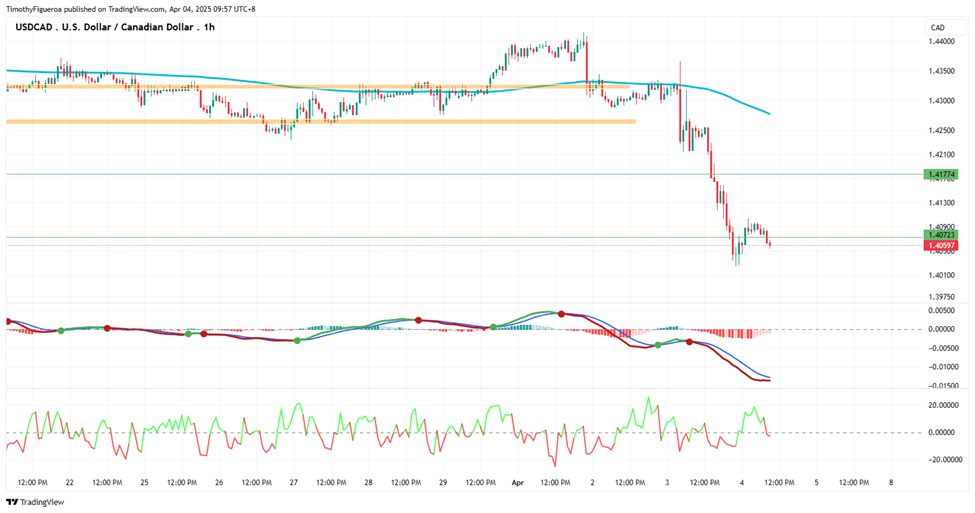This screenshot has width=975, height=513.
Task: Click the TimothyFigueroa published on TradingView.com header
Action: tap(131, 9)
